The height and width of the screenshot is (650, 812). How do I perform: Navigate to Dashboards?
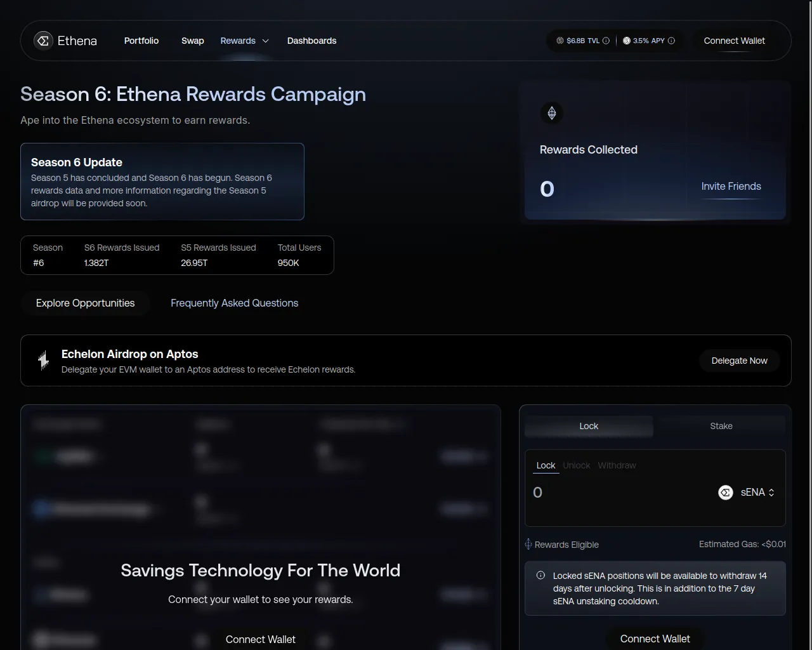312,41
